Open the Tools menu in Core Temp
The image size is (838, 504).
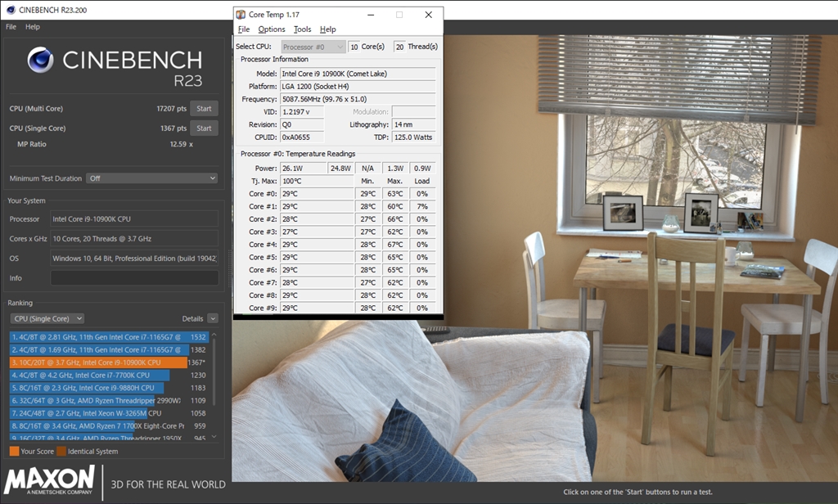(302, 29)
